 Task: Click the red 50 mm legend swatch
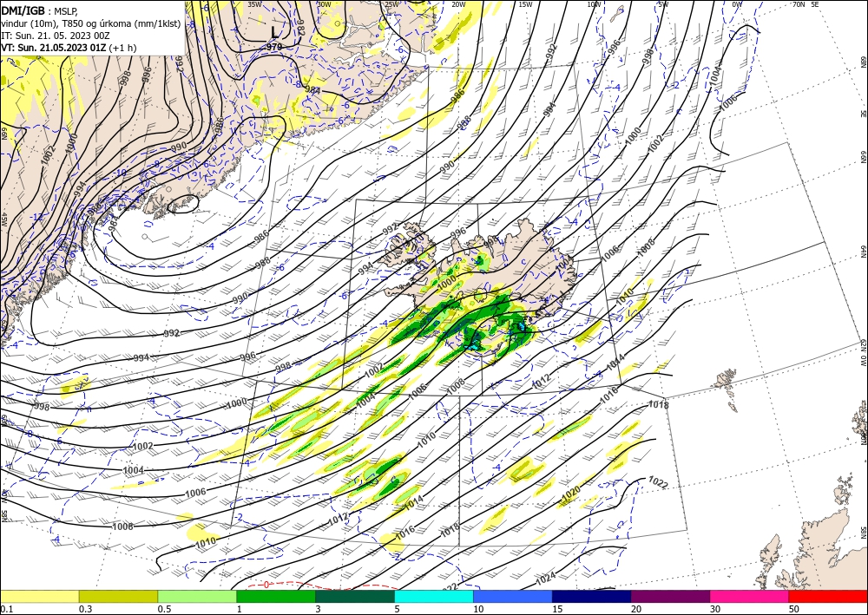pos(828,596)
